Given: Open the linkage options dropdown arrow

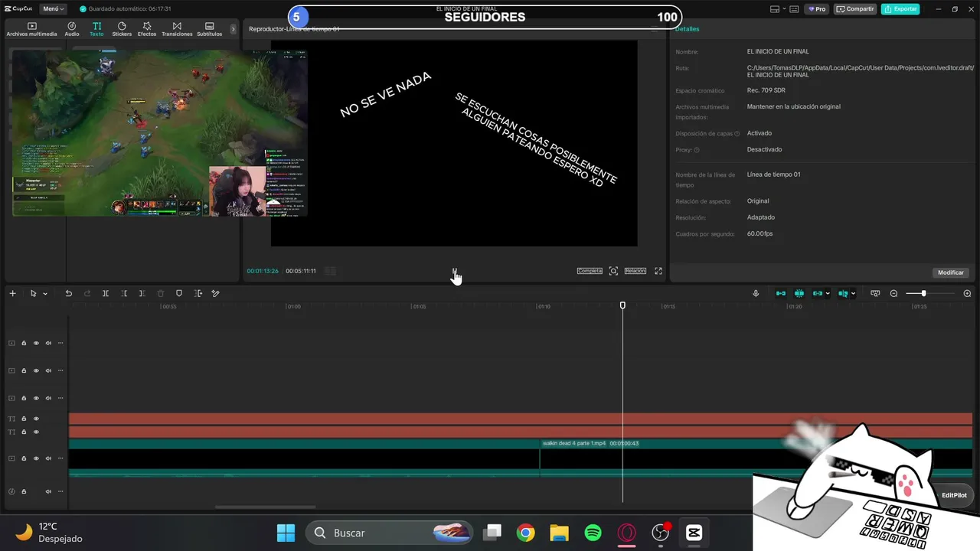Looking at the screenshot, I should (x=828, y=294).
